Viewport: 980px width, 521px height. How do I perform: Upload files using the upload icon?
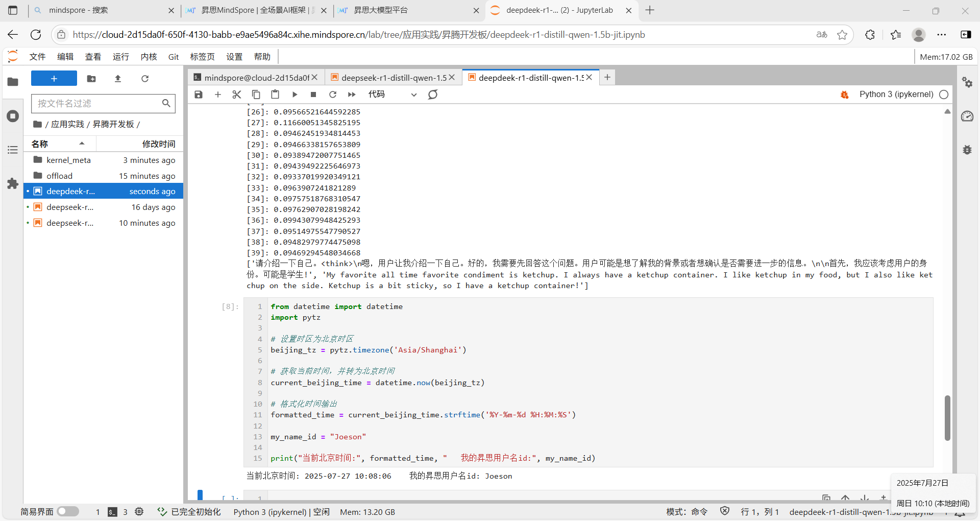[x=118, y=79]
